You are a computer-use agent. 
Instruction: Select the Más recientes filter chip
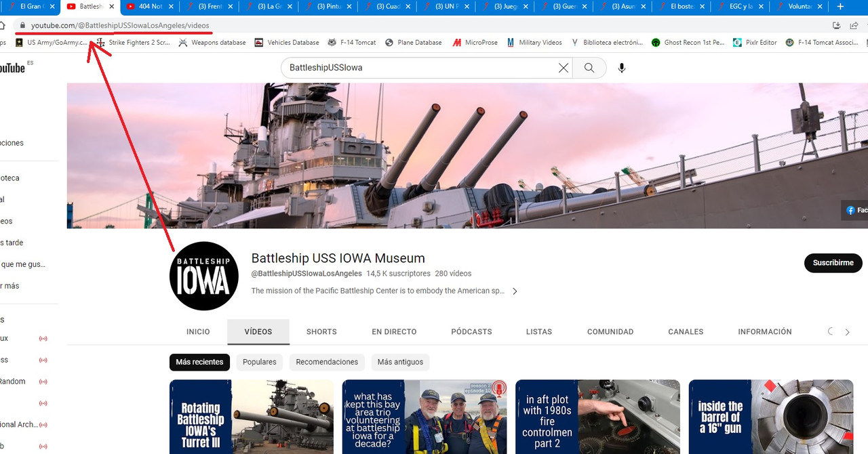[x=199, y=362]
